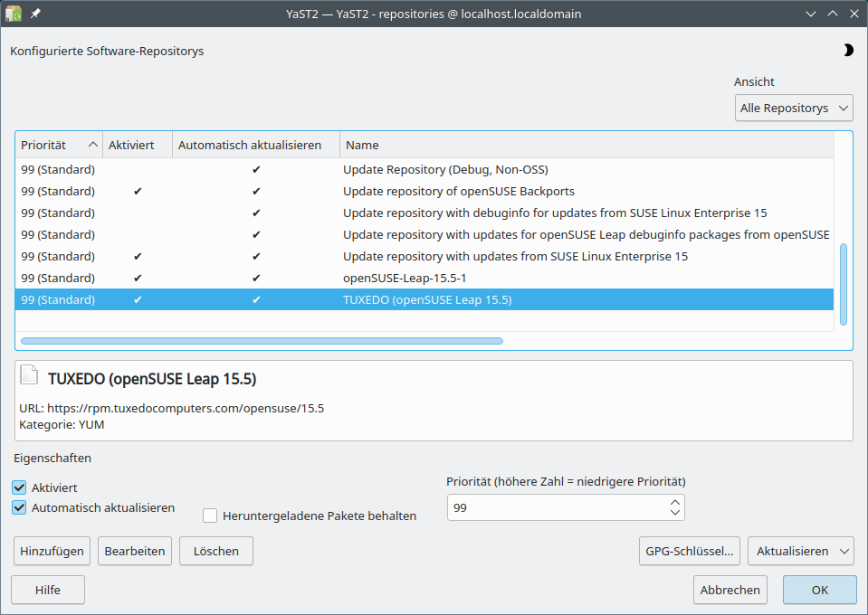Viewport: 868px width, 615px height.
Task: Close the YaST2 repositories window
Action: click(854, 14)
